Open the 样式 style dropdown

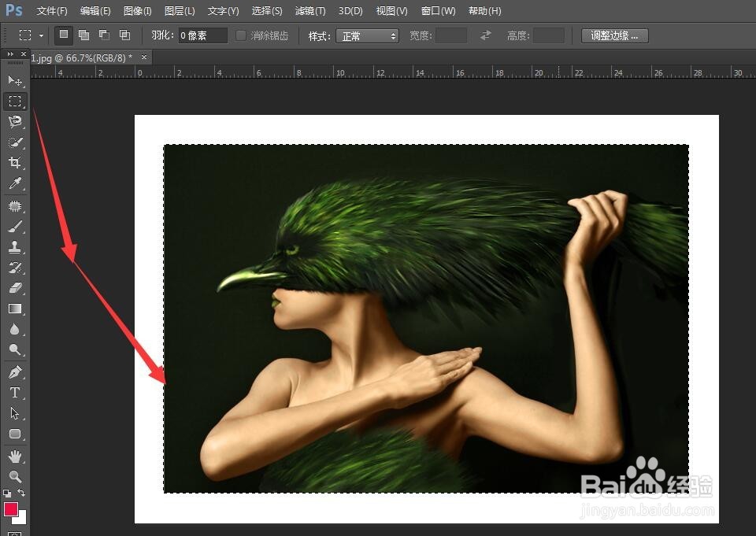coord(367,35)
